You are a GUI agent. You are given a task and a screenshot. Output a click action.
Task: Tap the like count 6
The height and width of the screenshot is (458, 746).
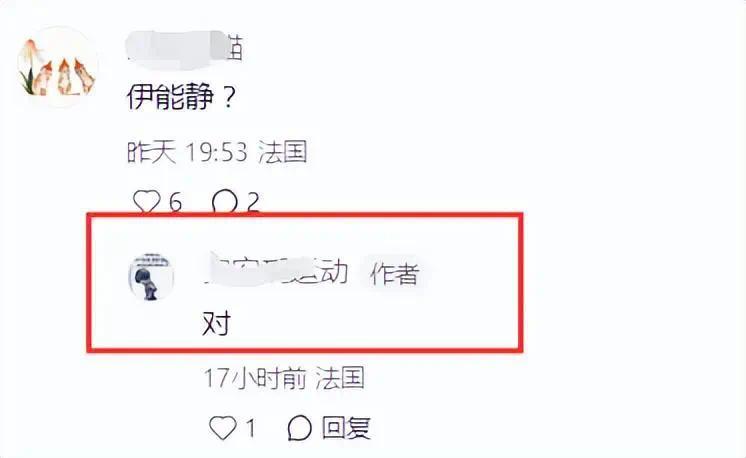[176, 203]
